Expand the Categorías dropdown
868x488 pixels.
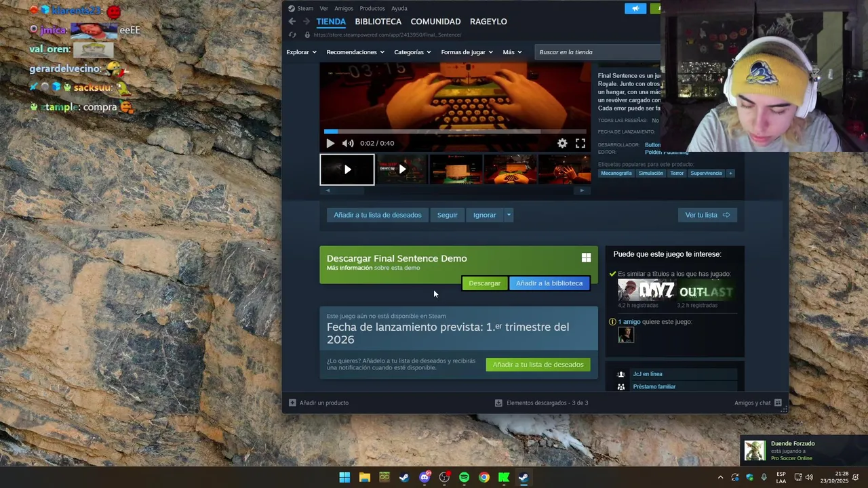click(413, 52)
